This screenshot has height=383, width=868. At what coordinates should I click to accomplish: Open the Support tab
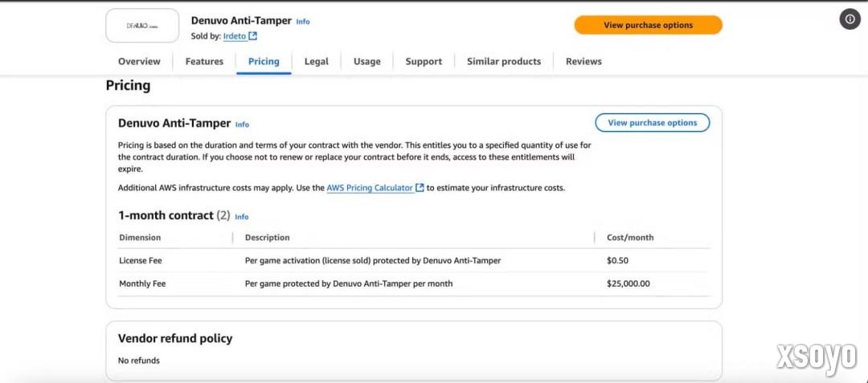(x=424, y=62)
